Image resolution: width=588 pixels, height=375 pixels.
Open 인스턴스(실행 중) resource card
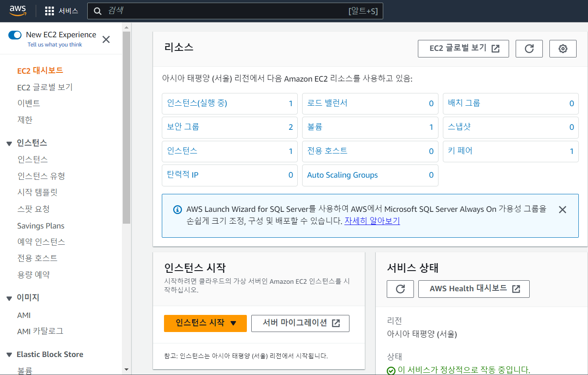point(230,104)
